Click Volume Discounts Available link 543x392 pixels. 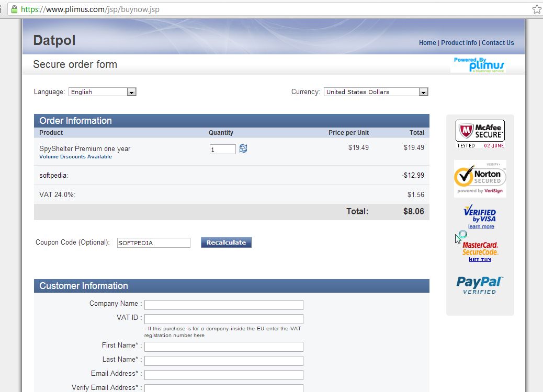75,156
